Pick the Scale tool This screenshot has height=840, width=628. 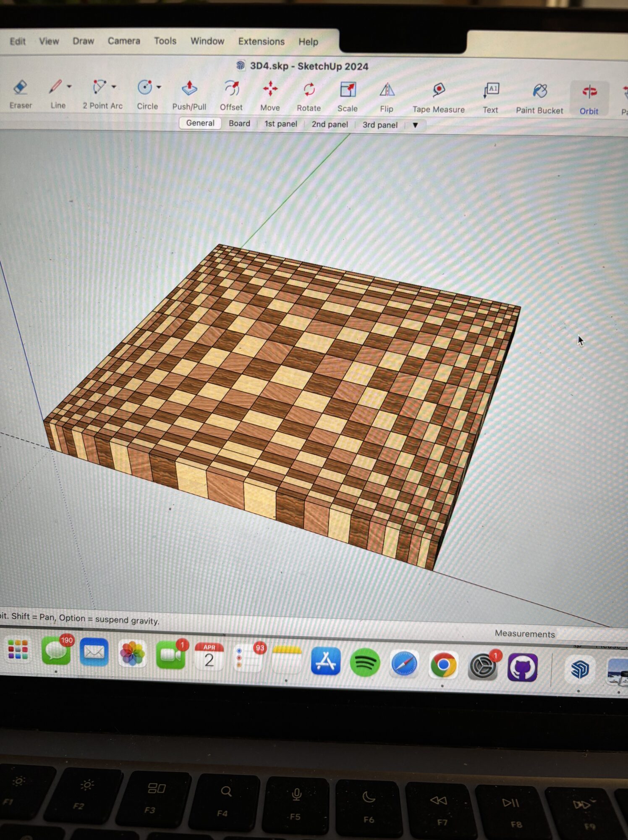coord(348,90)
